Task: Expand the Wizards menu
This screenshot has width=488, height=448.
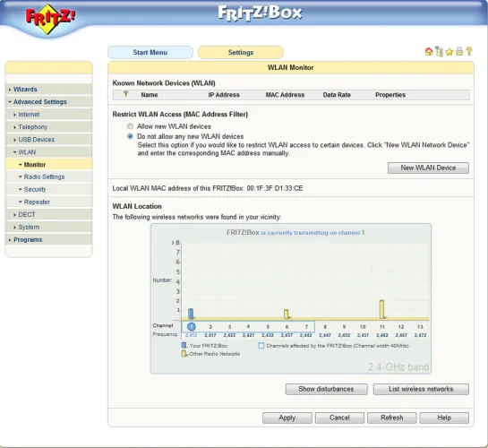Action: [x=48, y=90]
